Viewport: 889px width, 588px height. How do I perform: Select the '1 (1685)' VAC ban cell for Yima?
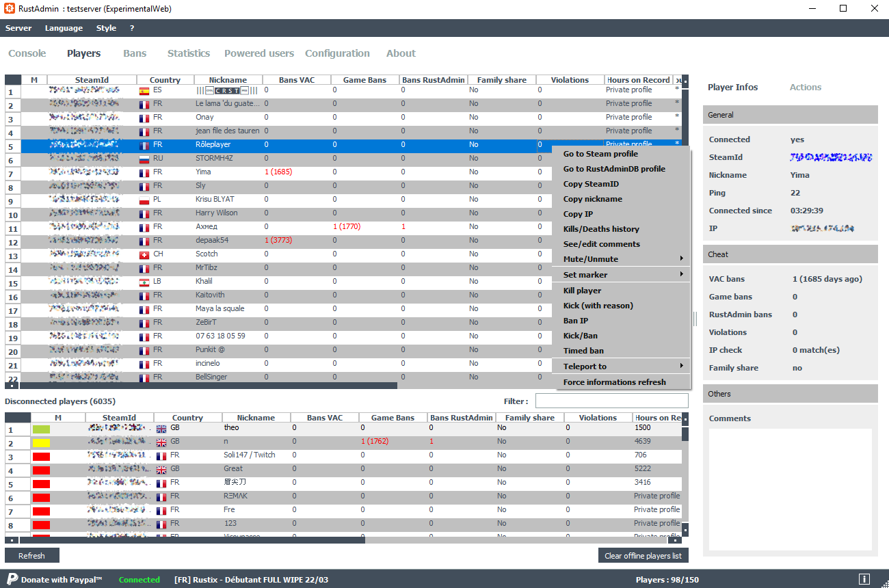[x=297, y=172]
